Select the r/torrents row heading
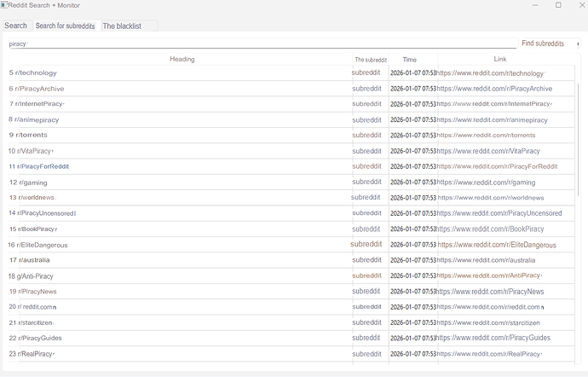 pyautogui.click(x=32, y=135)
